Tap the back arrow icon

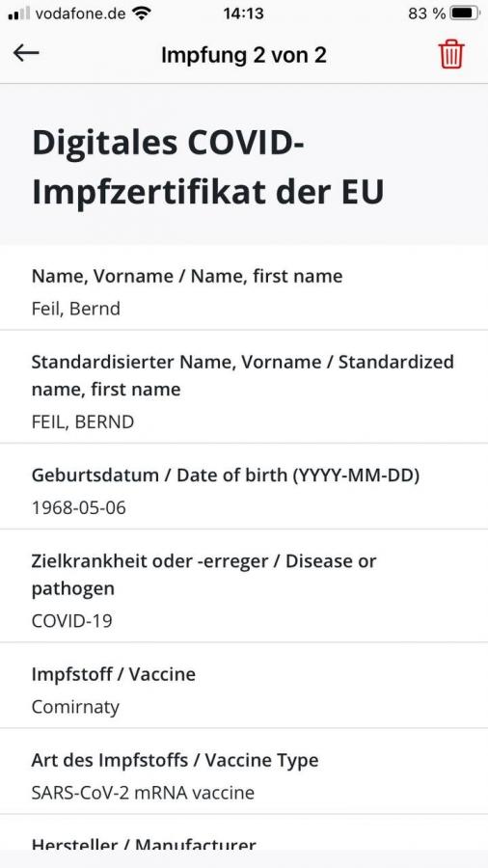pyautogui.click(x=27, y=53)
